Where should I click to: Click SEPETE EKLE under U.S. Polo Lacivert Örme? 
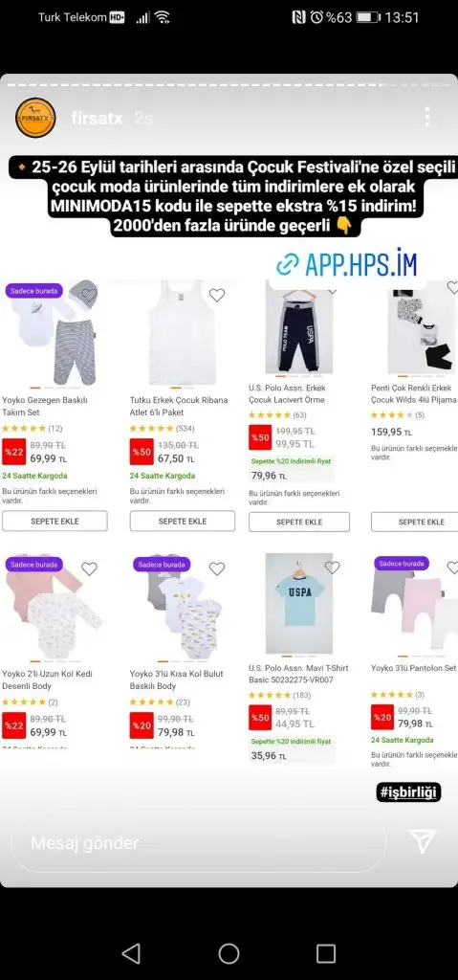coord(299,522)
